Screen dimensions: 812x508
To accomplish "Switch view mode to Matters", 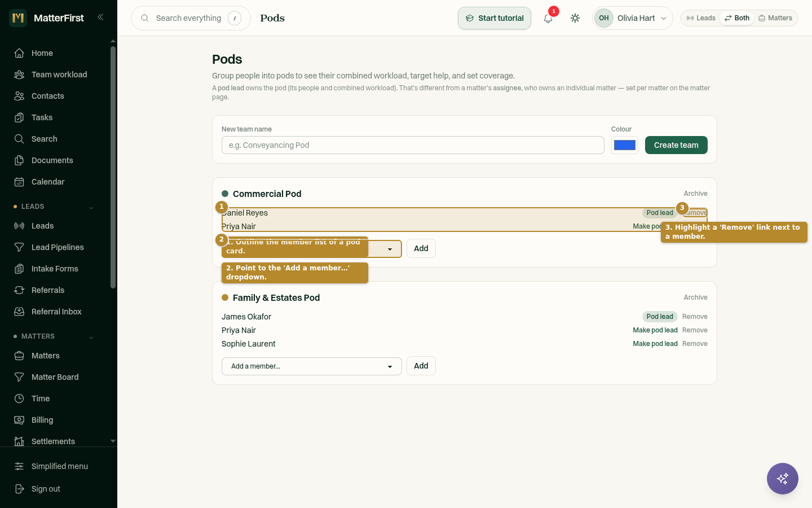I will (775, 18).
